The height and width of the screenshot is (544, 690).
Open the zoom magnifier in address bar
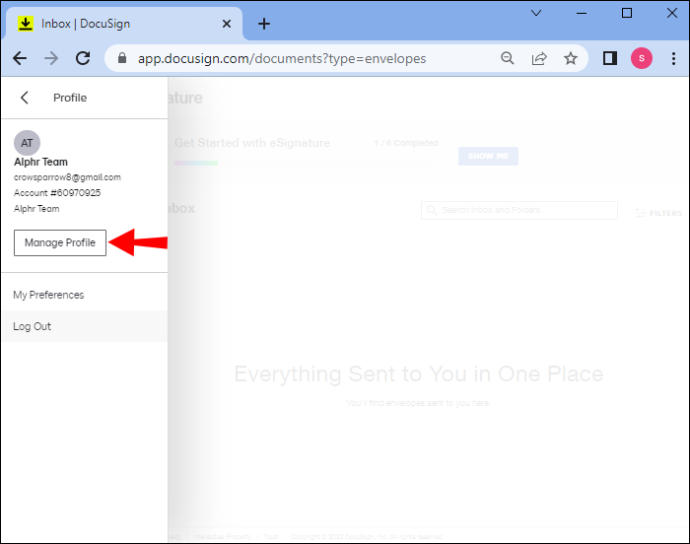(x=507, y=58)
